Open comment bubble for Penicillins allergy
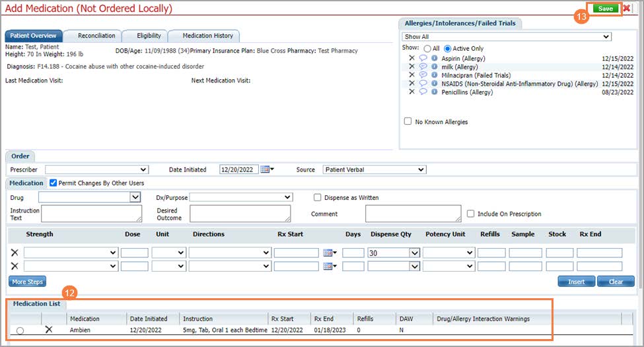Screen dimensions: 644x347 coord(423,92)
